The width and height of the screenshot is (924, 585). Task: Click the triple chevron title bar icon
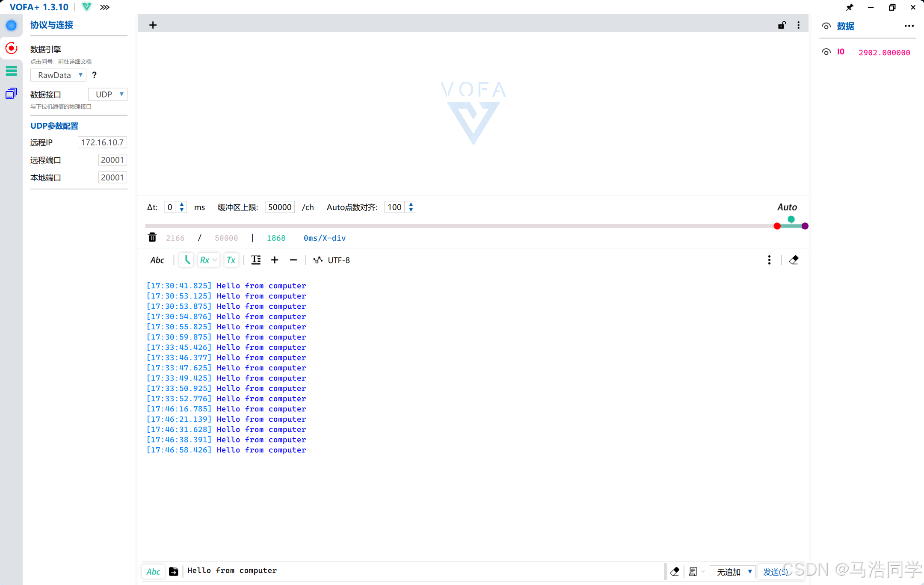click(x=105, y=7)
